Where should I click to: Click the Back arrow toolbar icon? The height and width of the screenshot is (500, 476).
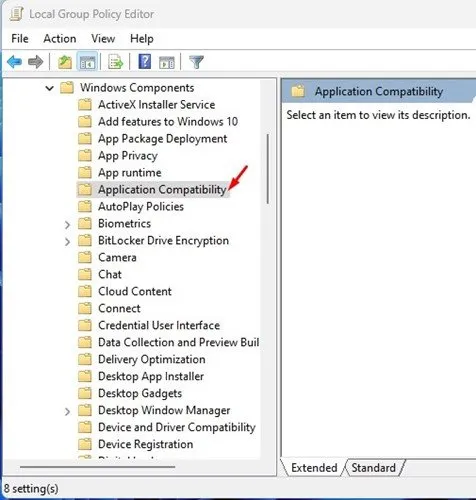[14, 62]
